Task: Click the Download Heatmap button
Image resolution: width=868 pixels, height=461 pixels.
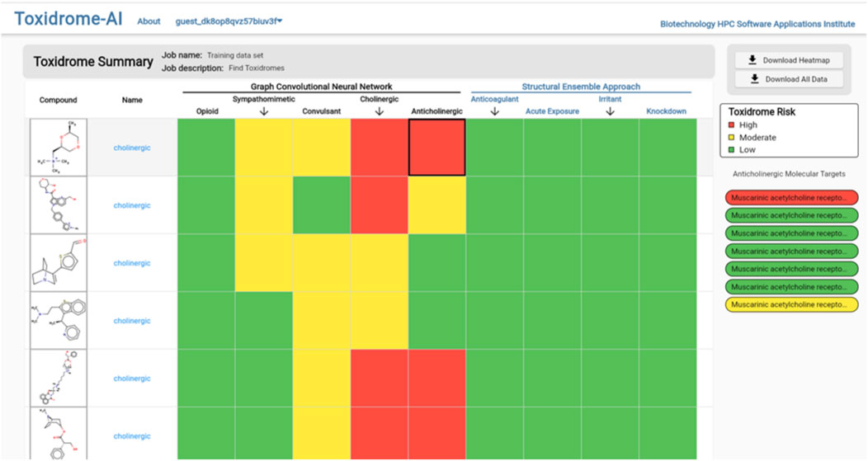Action: (x=790, y=59)
